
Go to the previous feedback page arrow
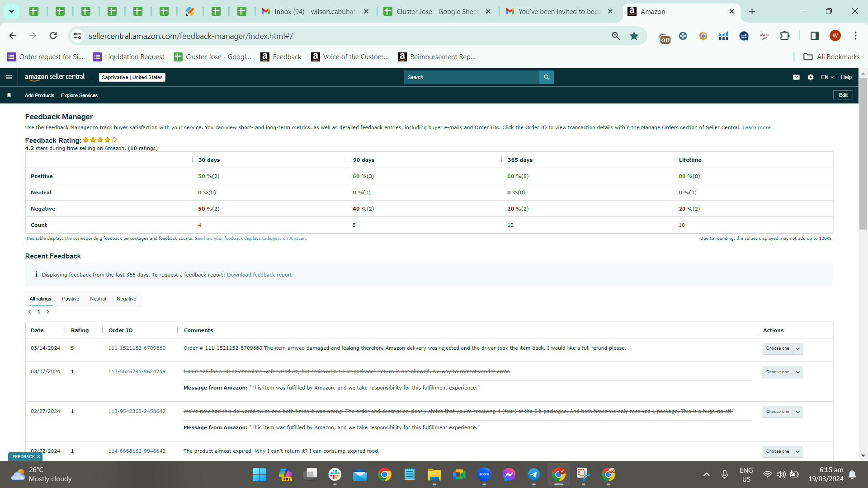click(x=30, y=312)
